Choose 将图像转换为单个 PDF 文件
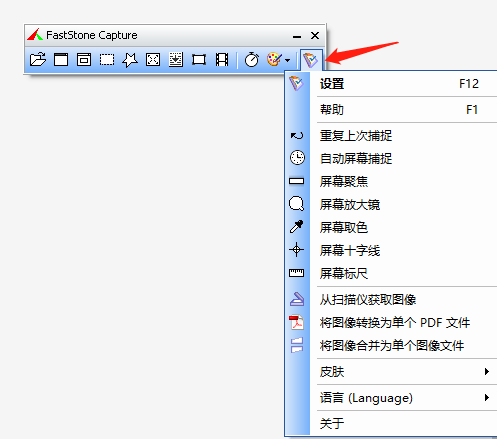Viewport: 497px width, 439px height. pyautogui.click(x=391, y=322)
